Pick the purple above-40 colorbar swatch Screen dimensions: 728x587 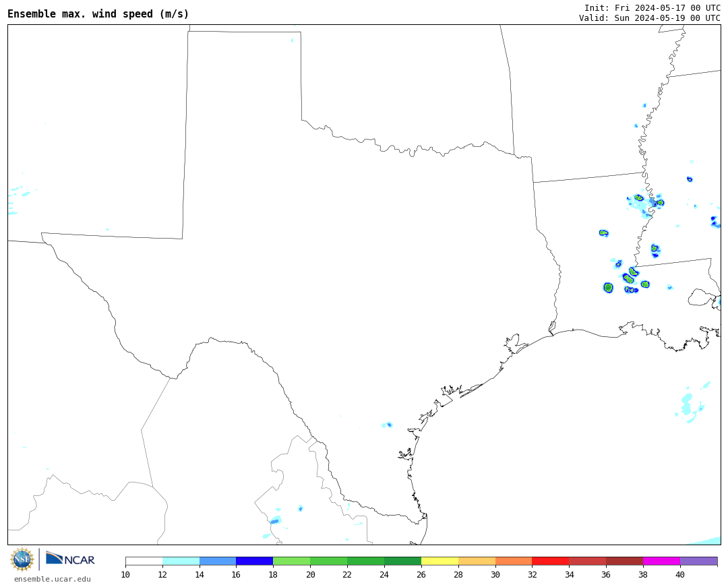pos(699,561)
